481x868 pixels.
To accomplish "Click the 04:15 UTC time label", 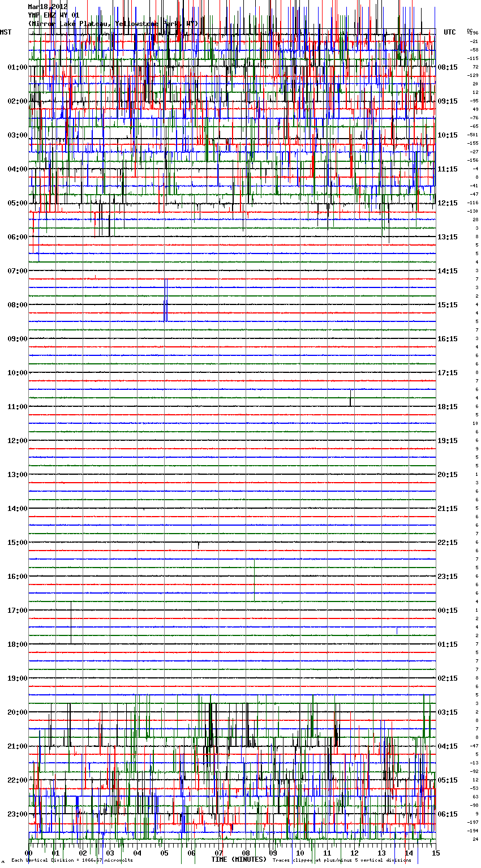I will coord(448,746).
